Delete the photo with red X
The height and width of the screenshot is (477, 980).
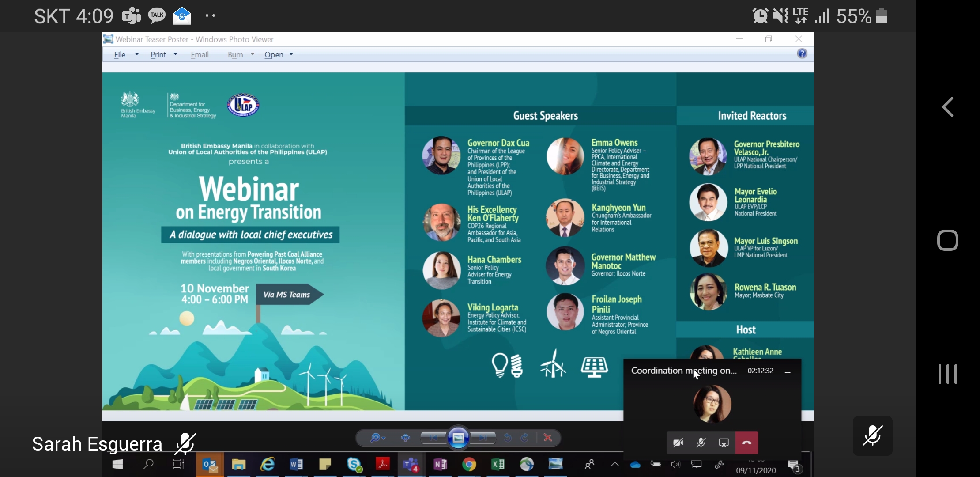coord(548,438)
